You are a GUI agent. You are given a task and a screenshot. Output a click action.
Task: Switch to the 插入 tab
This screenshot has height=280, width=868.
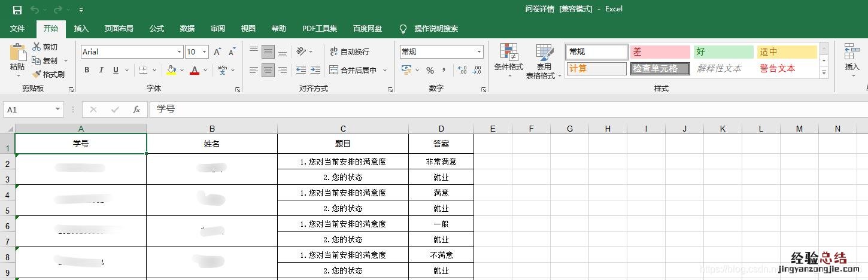pyautogui.click(x=81, y=29)
